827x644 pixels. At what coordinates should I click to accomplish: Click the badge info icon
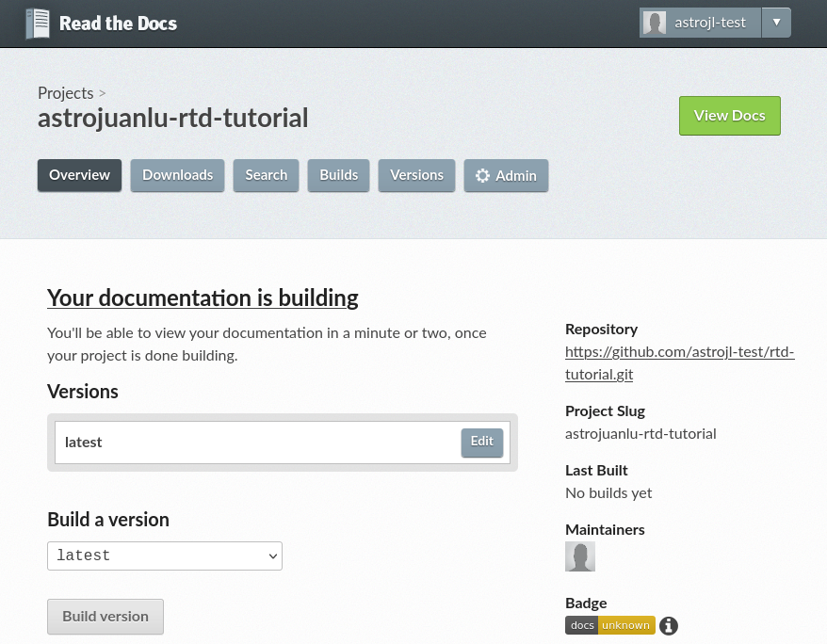[669, 626]
